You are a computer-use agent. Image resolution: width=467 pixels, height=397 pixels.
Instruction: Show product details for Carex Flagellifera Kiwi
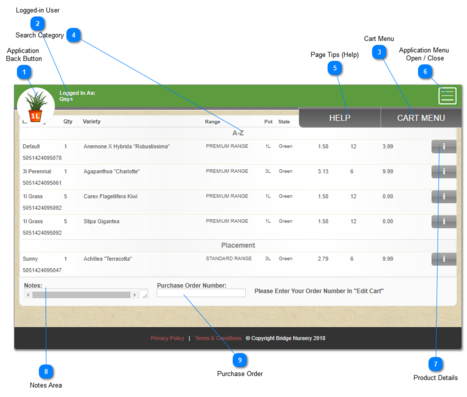tap(444, 197)
